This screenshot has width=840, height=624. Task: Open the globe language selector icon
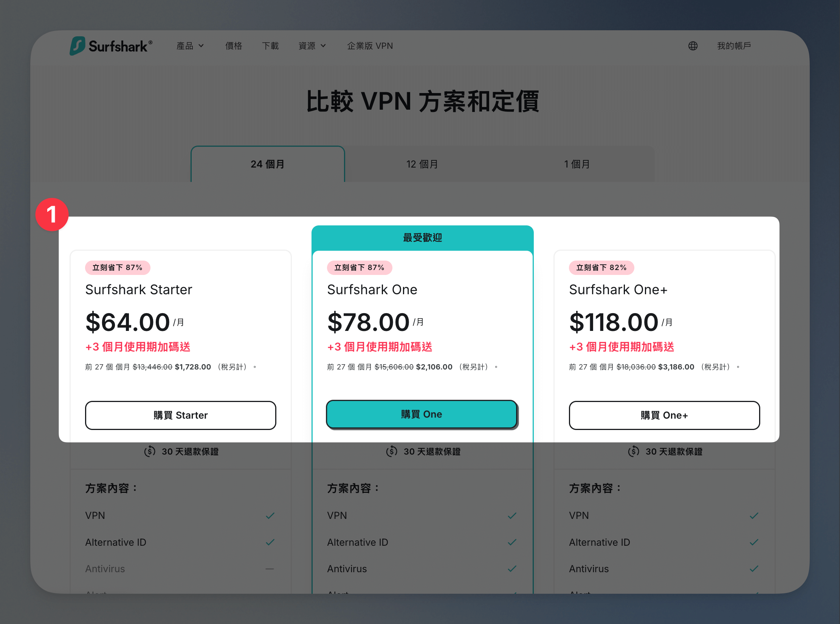(693, 46)
